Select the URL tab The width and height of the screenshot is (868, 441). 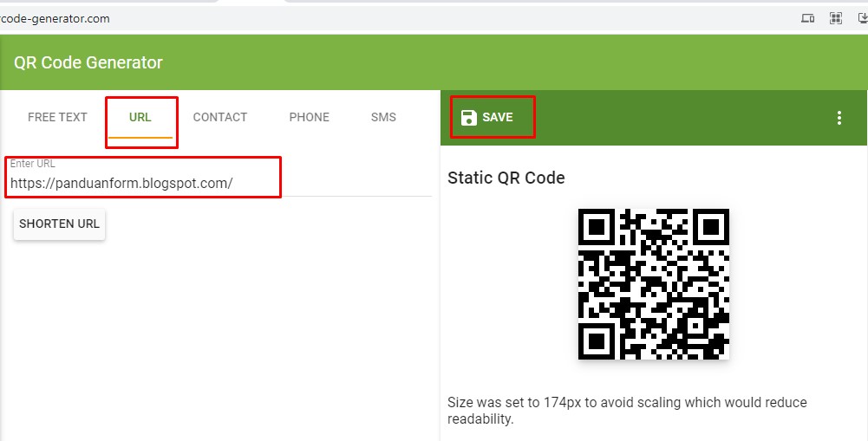140,117
